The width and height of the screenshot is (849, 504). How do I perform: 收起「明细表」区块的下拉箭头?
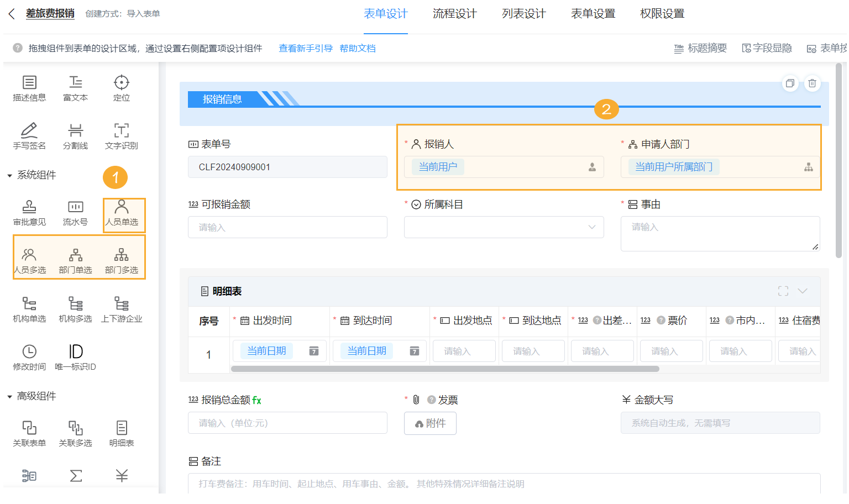[x=803, y=290]
